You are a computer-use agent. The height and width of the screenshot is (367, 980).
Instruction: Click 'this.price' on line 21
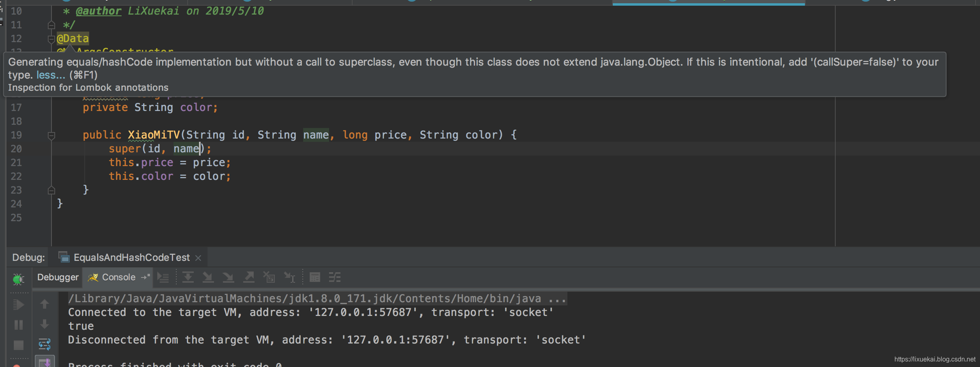pos(141,162)
